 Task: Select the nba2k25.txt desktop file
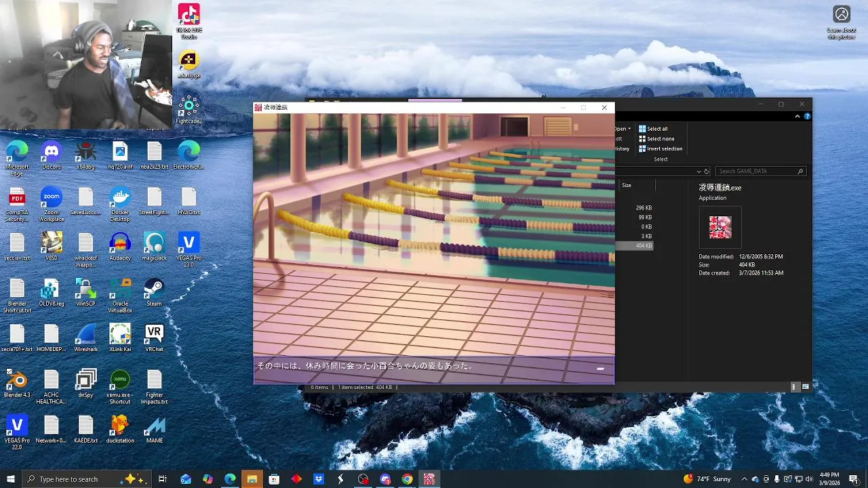pos(154,156)
